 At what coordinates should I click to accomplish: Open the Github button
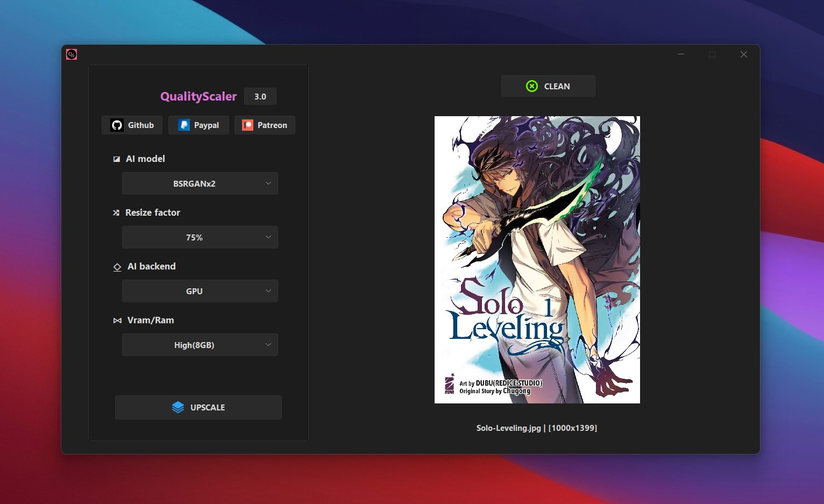tap(132, 125)
